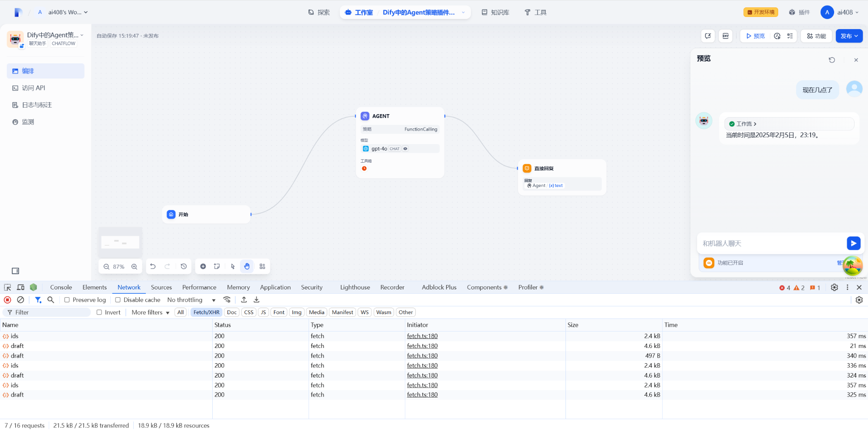Open network panel settings gear
Viewport: 868px width, 430px height.
pos(859,300)
